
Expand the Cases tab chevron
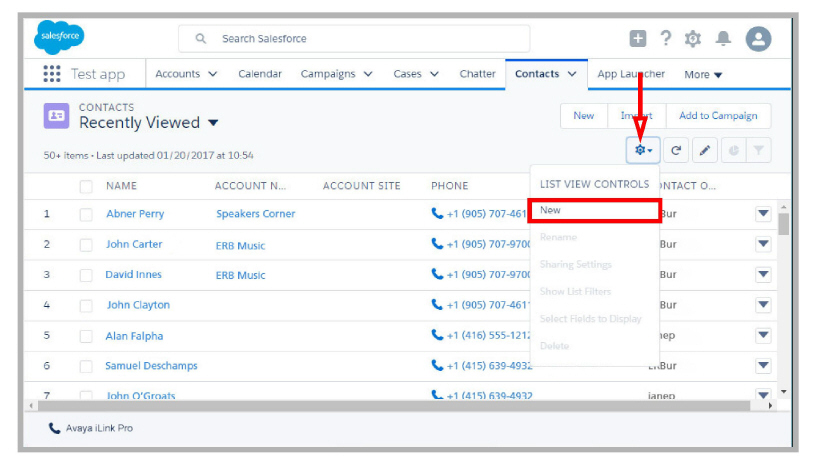pyautogui.click(x=434, y=74)
